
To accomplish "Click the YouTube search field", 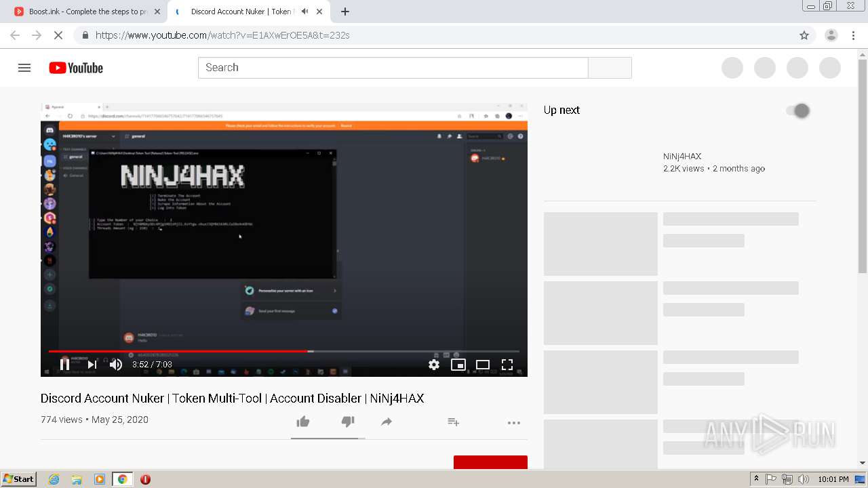I will tap(393, 68).
